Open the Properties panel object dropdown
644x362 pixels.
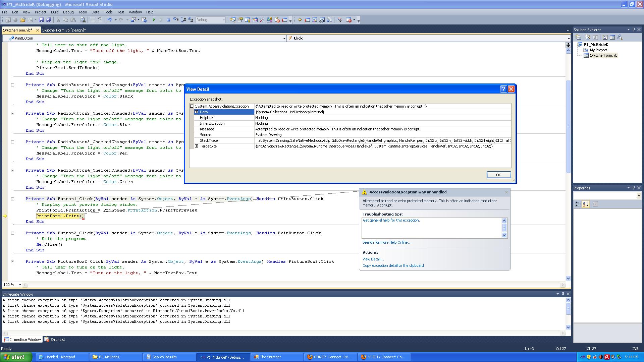tap(639, 196)
